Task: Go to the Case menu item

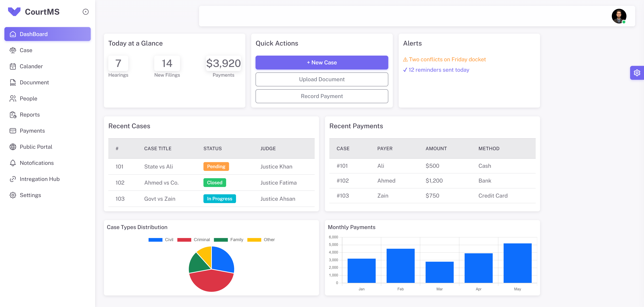Action: point(48,50)
